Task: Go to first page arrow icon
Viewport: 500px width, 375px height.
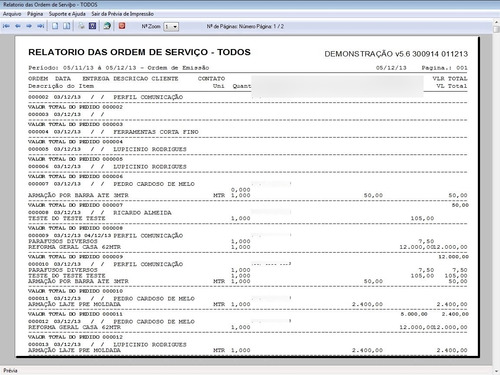Action: [x=6, y=26]
